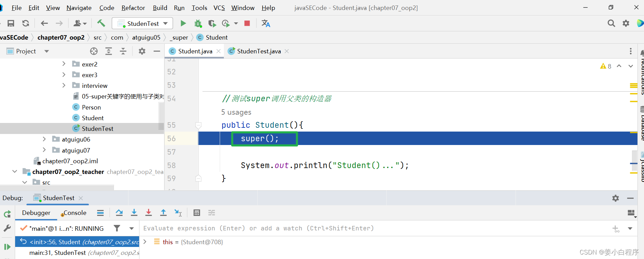Open Evaluate Expression calculator icon
Viewport: 644px width, 259px height.
(197, 213)
